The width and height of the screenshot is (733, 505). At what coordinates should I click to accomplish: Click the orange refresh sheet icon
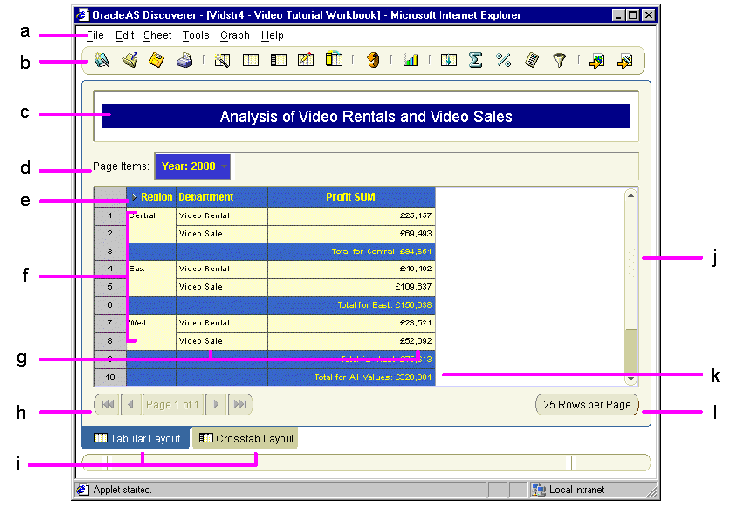(x=373, y=60)
